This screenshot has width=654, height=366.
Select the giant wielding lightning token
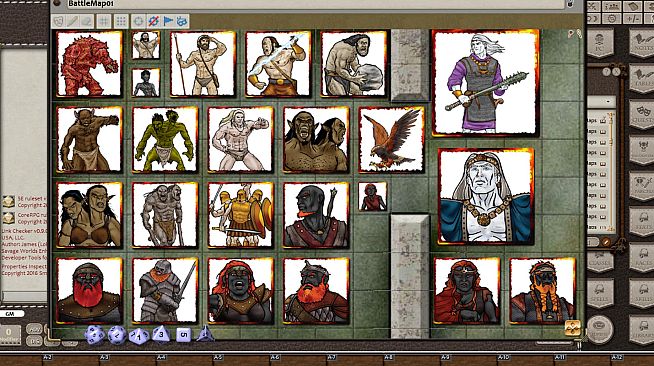(278, 64)
